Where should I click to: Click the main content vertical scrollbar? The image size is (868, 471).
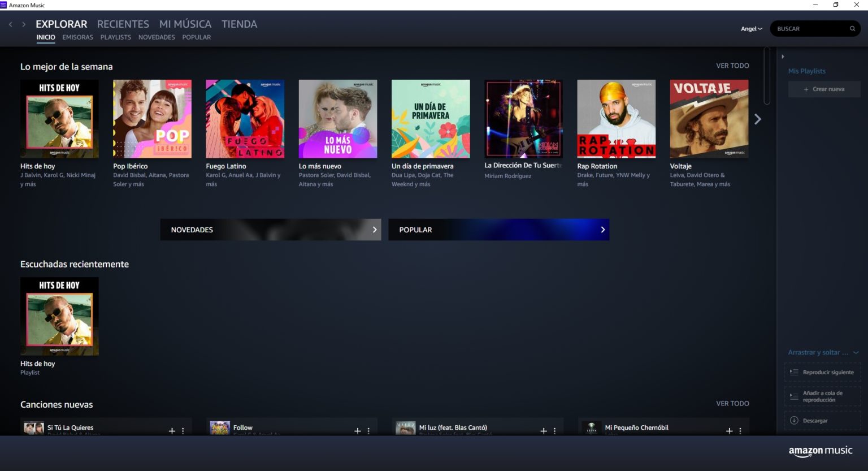click(x=767, y=76)
